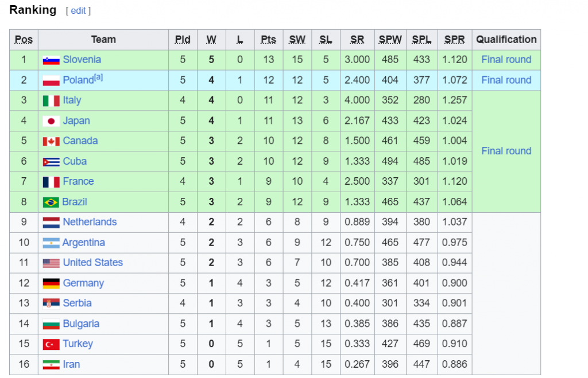Screen dimensions: 588x378
Task: Click the Turkey flag icon
Action: [x=51, y=344]
